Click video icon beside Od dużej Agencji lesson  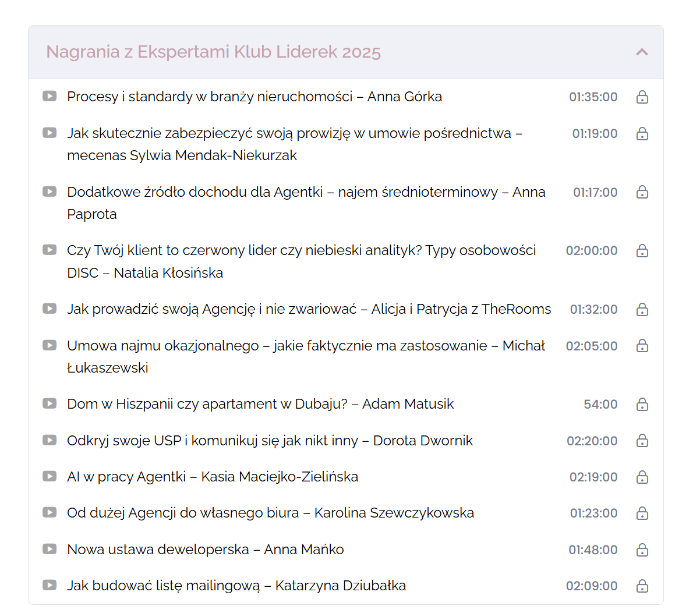coord(50,512)
